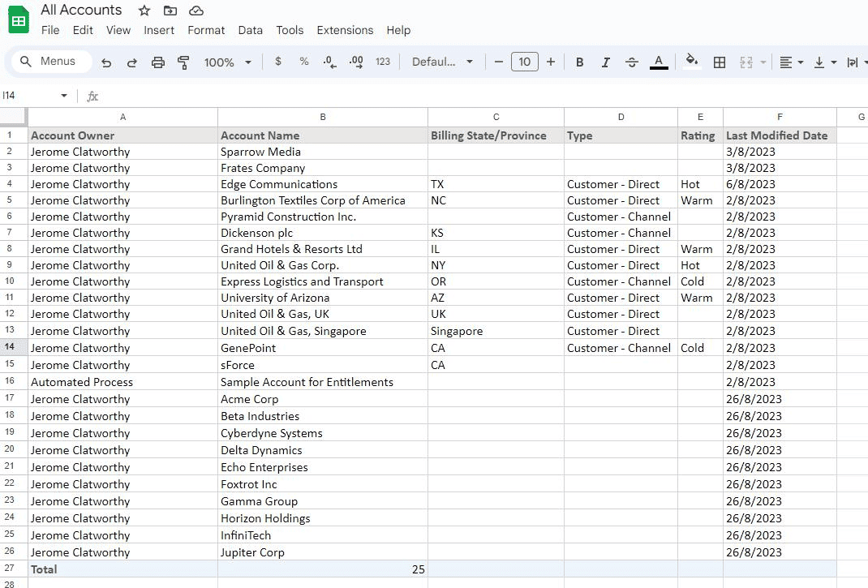Click the undo icon
Screen dimensions: 868x588
point(106,62)
